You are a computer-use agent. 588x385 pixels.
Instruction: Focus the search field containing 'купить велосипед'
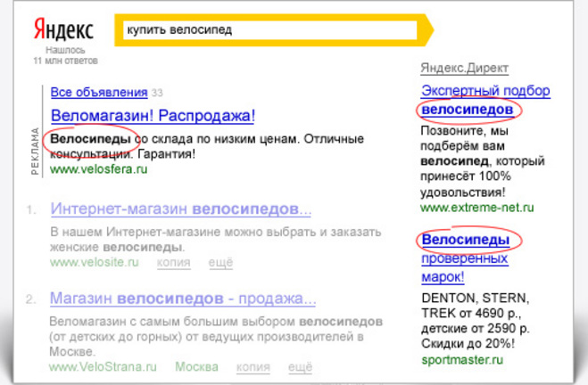270,30
